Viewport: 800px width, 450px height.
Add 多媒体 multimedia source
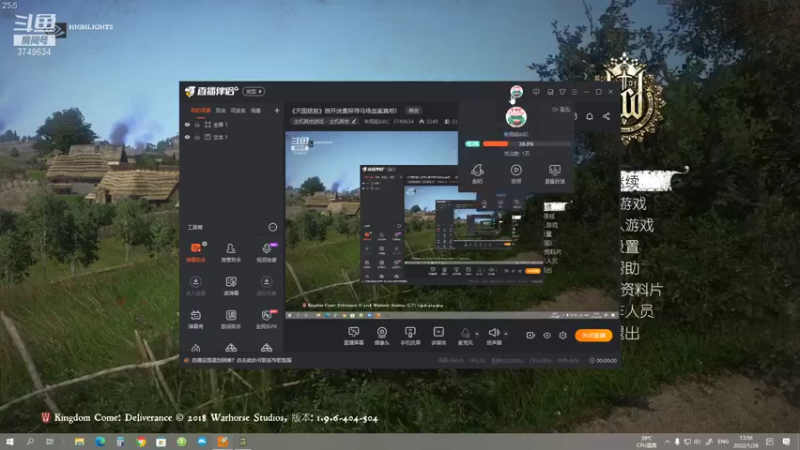pos(438,336)
